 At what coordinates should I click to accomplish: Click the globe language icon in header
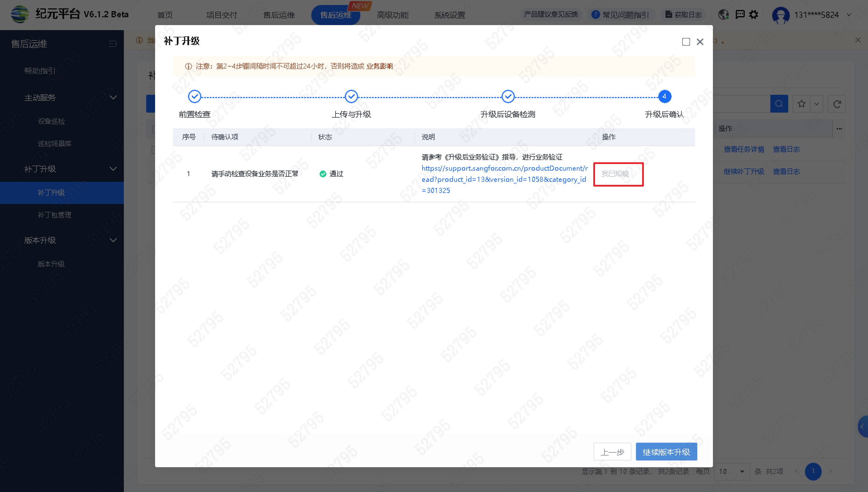coord(723,14)
